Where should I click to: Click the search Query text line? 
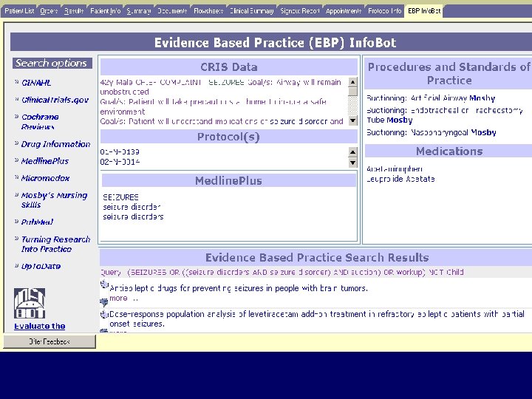(282, 273)
